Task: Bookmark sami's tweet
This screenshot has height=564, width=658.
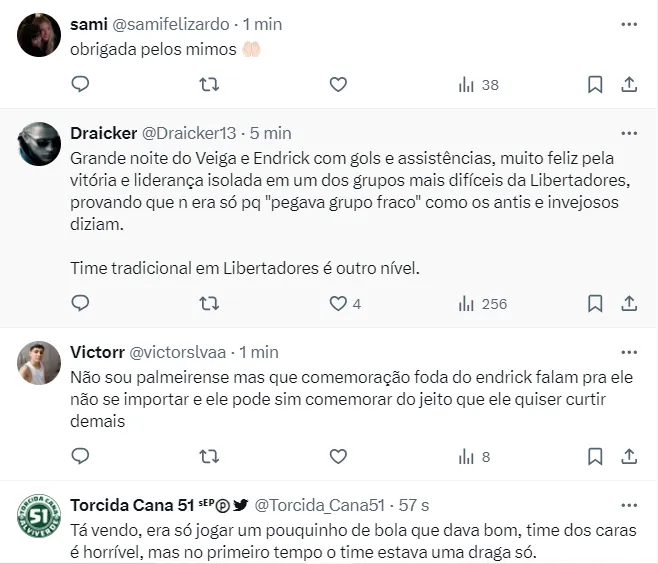Action: (x=594, y=85)
